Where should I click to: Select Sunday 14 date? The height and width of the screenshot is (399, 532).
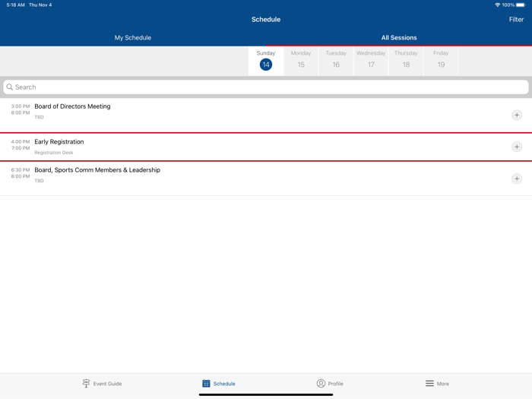click(x=266, y=61)
